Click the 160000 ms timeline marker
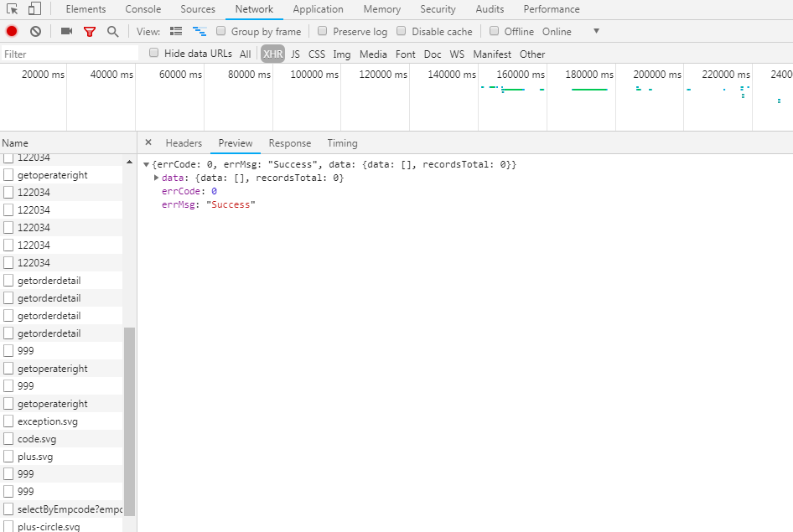Image resolution: width=793 pixels, height=532 pixels. pos(521,75)
